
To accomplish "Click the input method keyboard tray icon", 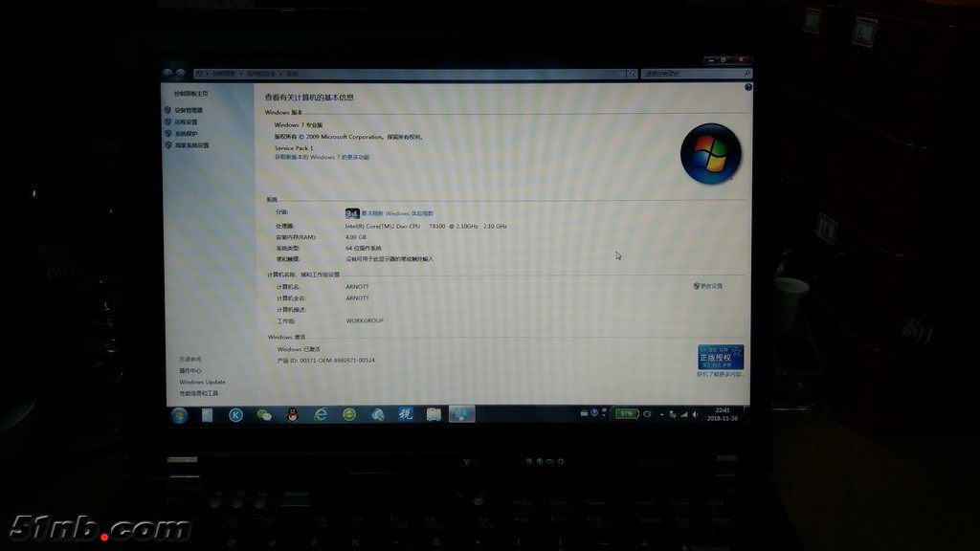I will click(584, 413).
